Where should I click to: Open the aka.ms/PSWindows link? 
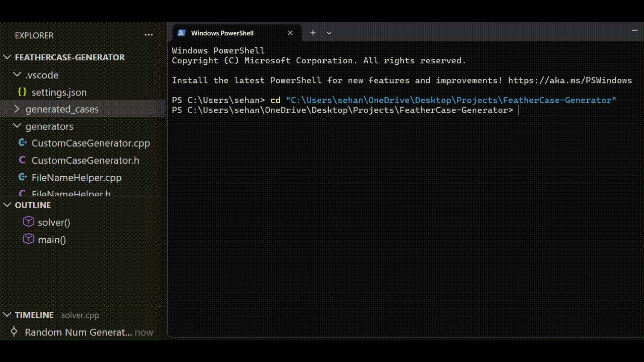pos(570,80)
